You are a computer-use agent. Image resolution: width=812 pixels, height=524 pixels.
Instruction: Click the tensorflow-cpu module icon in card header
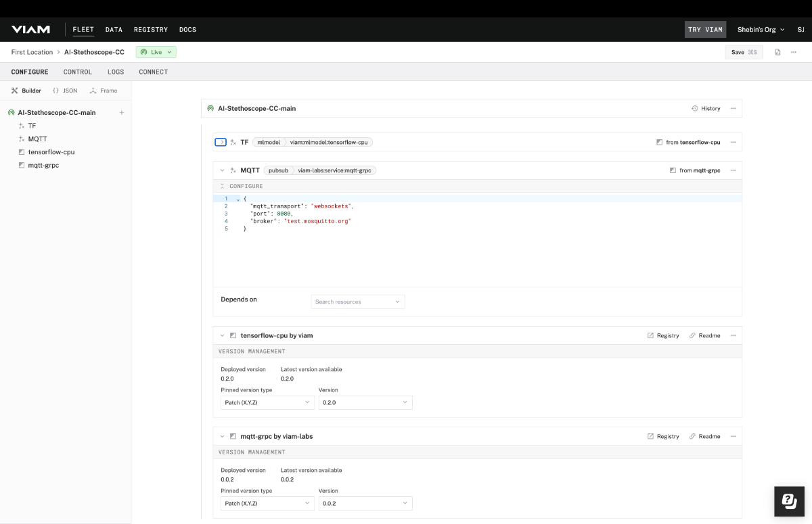(x=233, y=335)
